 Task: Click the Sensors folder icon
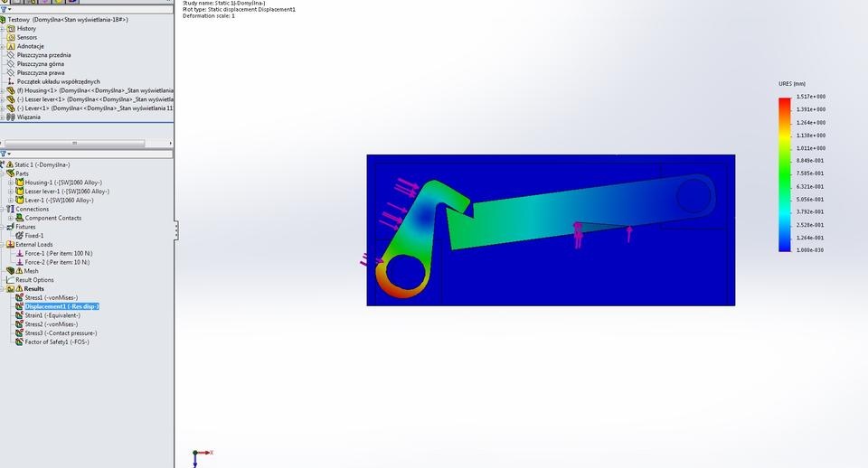[11, 37]
